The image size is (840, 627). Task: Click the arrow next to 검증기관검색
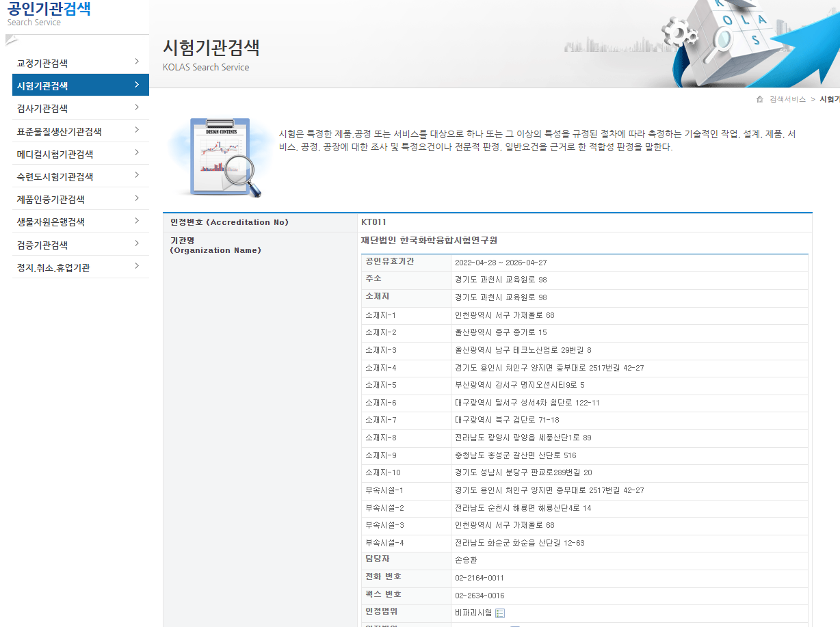(137, 243)
